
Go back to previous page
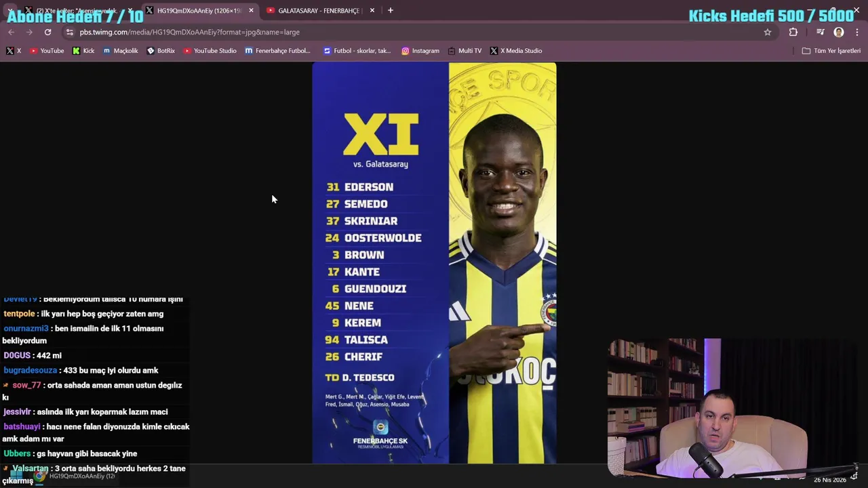pyautogui.click(x=11, y=32)
